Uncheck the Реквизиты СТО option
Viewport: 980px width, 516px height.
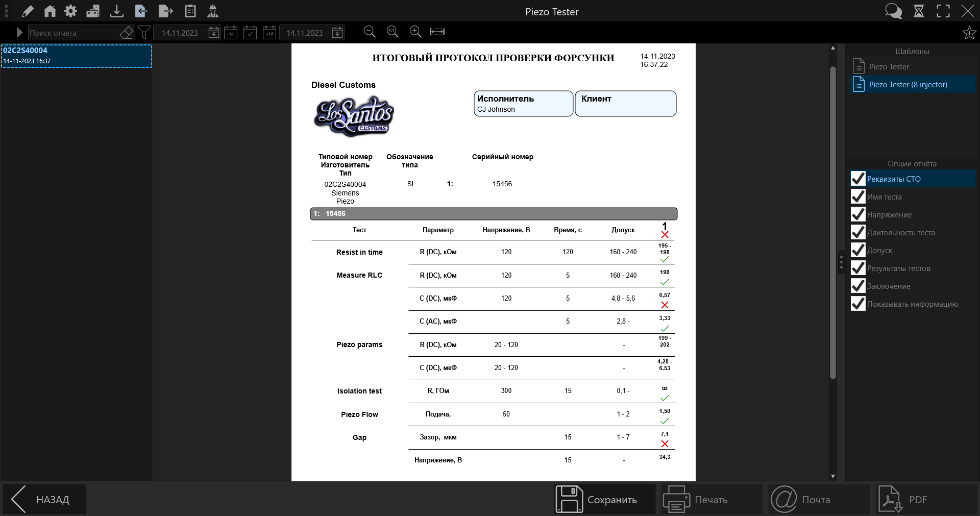tap(858, 179)
